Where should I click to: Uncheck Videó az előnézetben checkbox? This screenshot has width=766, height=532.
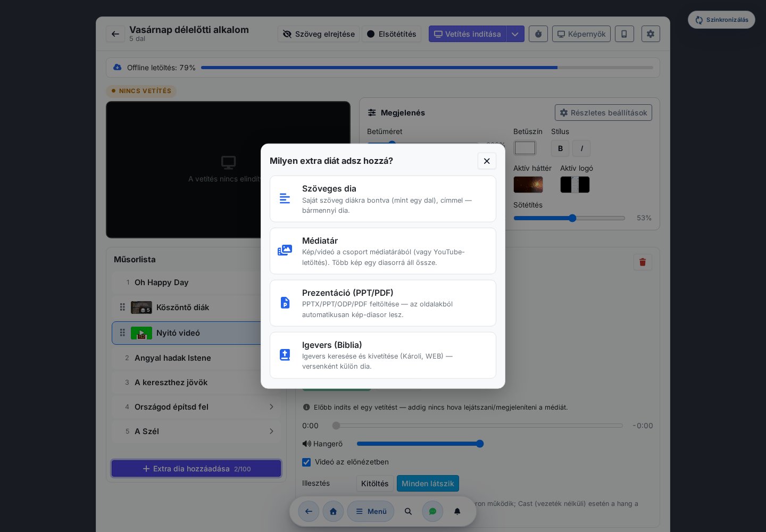(x=306, y=462)
